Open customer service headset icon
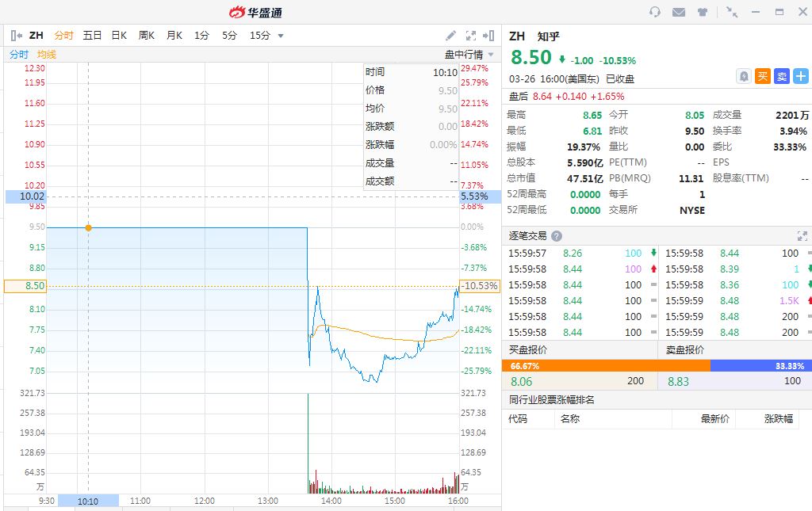812x511 pixels. [x=655, y=12]
